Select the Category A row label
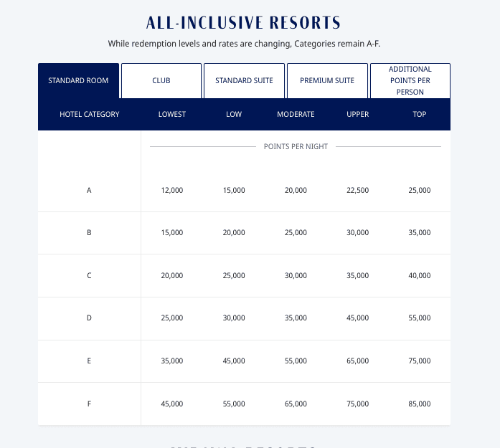Image resolution: width=500 pixels, height=448 pixels. pyautogui.click(x=89, y=191)
